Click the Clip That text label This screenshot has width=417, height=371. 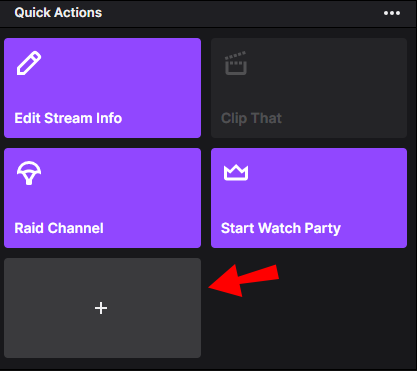click(x=251, y=119)
